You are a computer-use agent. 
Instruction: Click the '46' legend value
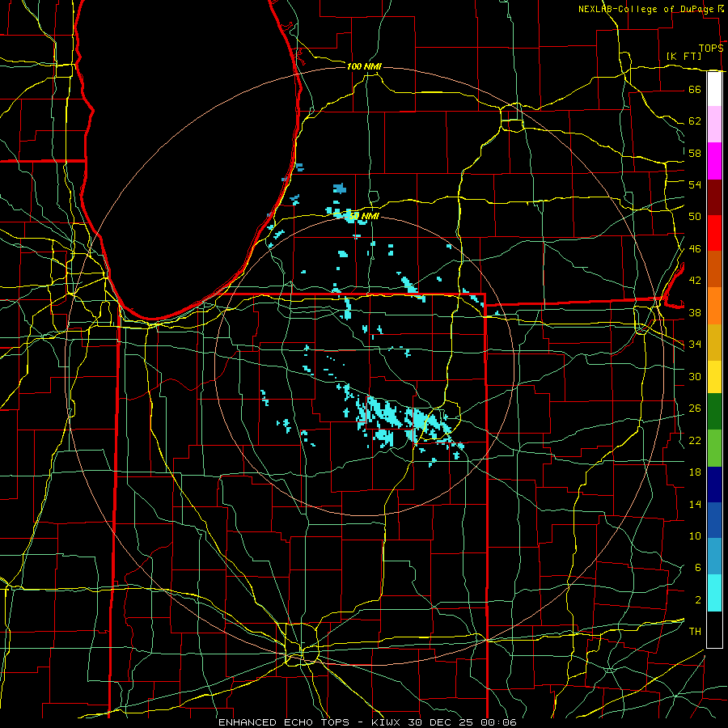click(695, 249)
